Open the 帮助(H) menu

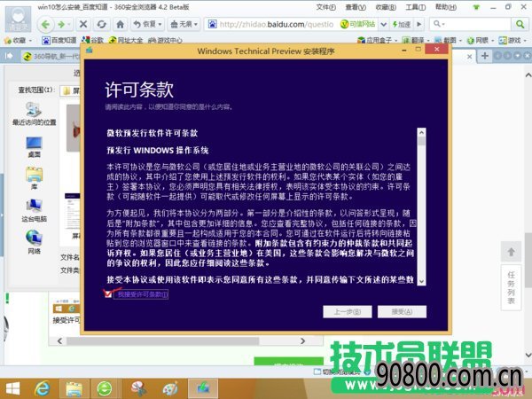(x=445, y=7)
